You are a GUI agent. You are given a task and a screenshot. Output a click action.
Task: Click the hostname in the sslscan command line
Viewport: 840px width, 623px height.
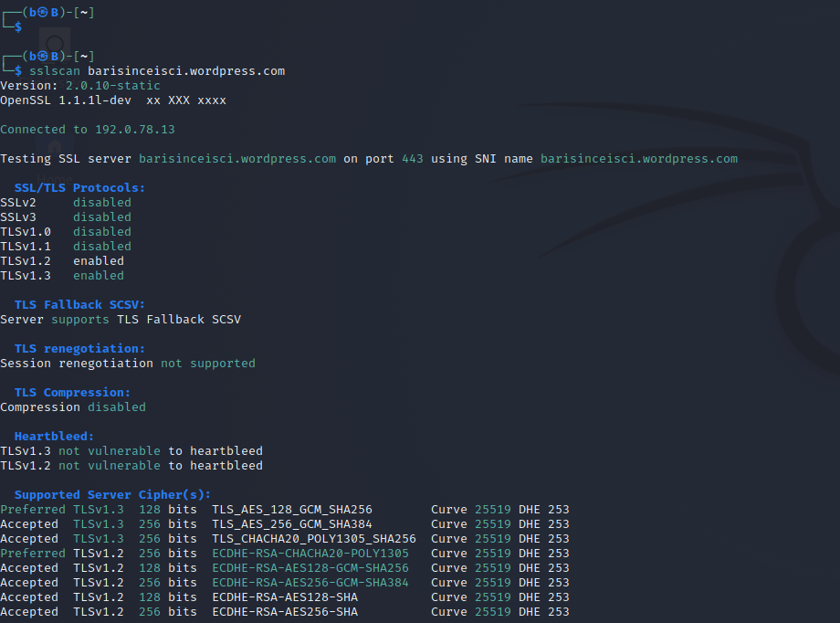[x=186, y=70]
